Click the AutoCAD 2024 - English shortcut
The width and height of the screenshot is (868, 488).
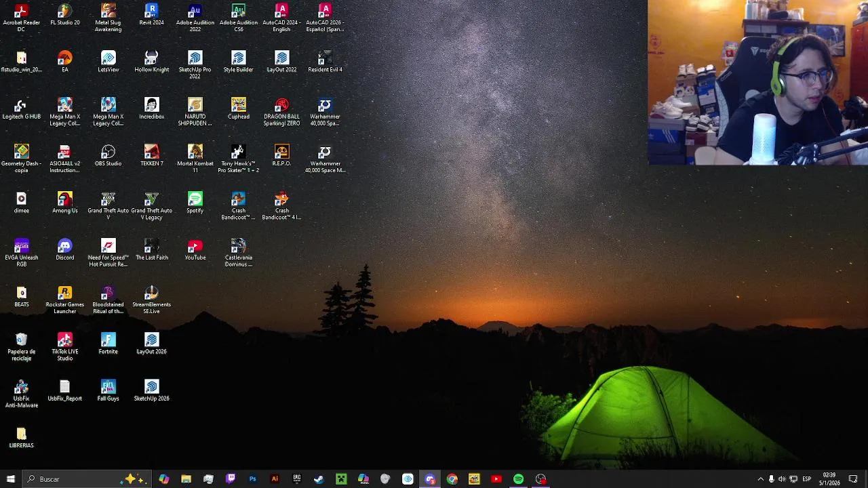click(281, 18)
